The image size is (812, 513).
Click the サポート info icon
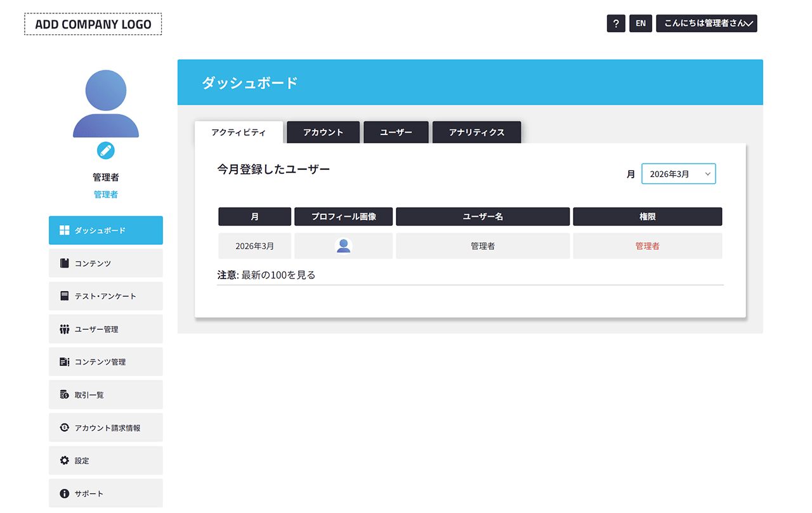point(64,493)
